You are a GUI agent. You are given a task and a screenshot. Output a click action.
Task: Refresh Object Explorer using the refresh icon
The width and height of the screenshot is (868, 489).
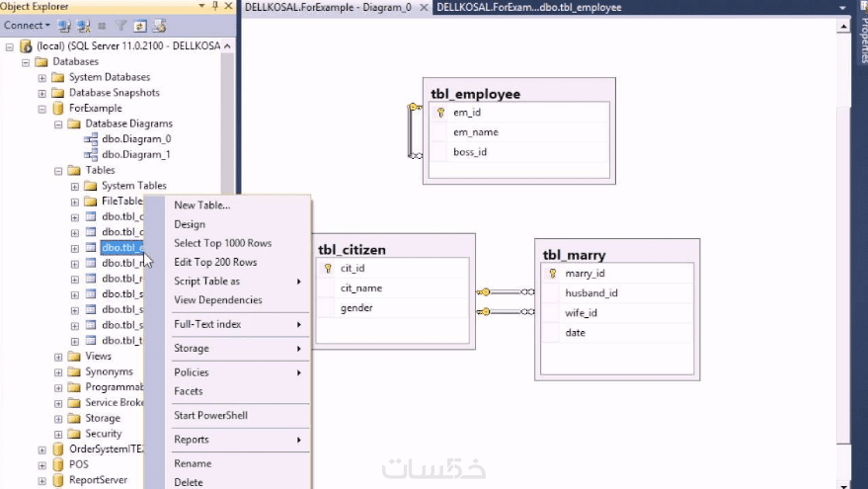(x=140, y=26)
